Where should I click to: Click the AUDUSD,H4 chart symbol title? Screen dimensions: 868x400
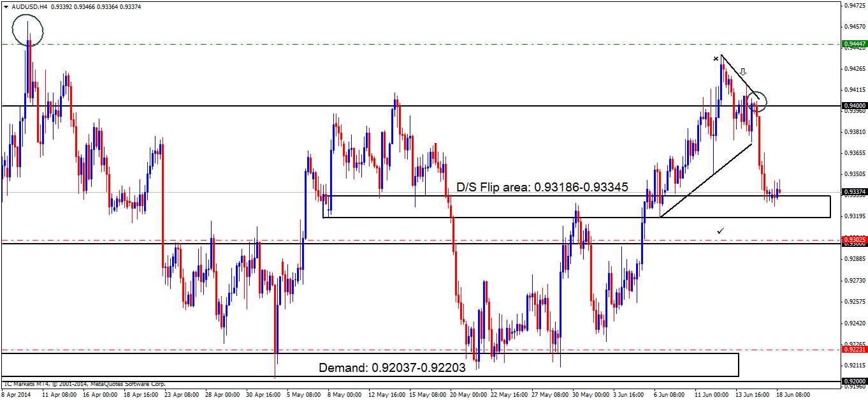[x=28, y=6]
